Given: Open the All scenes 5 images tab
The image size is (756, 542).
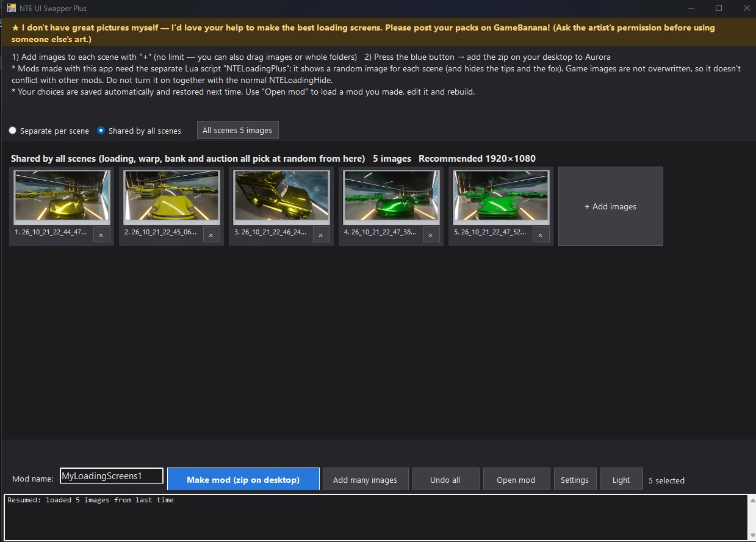Looking at the screenshot, I should [x=237, y=130].
